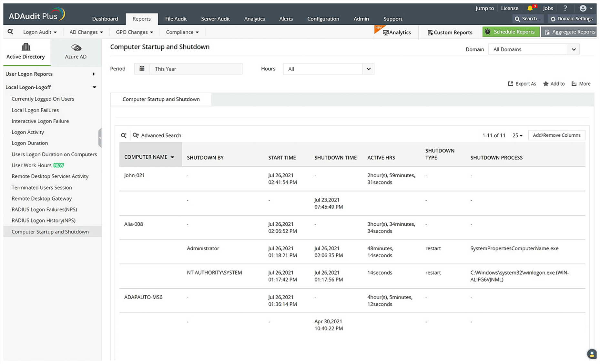Click the Add/Remove Columns button
600x364 pixels.
pos(556,135)
